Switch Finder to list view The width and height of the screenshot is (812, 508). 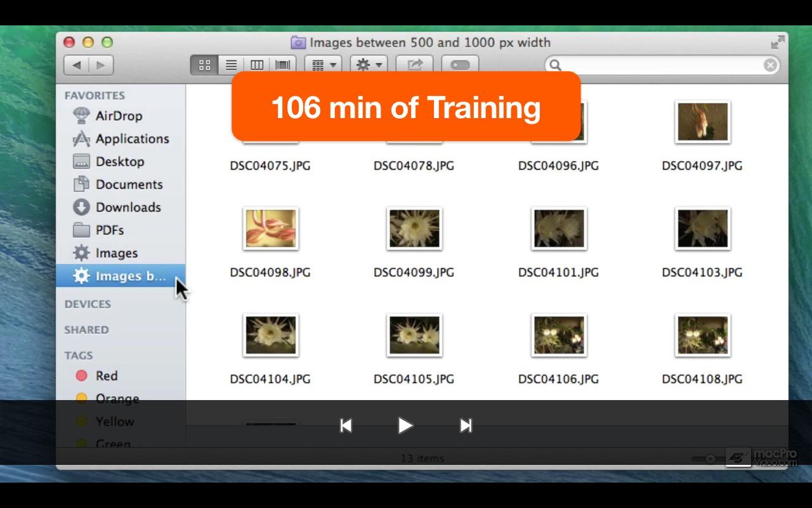point(231,65)
